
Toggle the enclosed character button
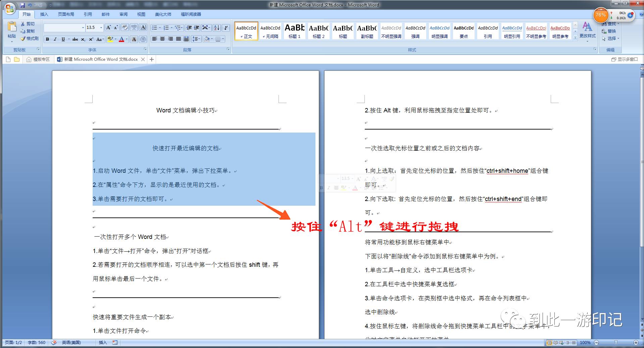click(x=143, y=39)
